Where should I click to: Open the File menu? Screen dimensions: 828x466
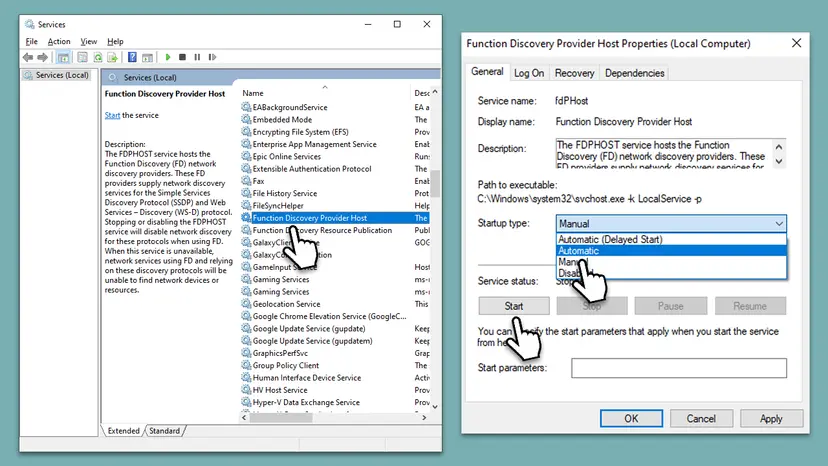click(x=32, y=41)
